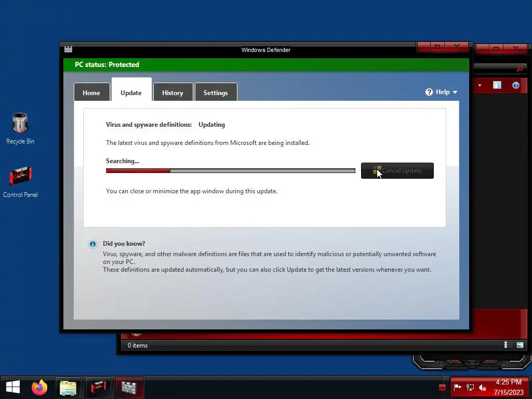Click the Did you know info icon

(x=92, y=244)
